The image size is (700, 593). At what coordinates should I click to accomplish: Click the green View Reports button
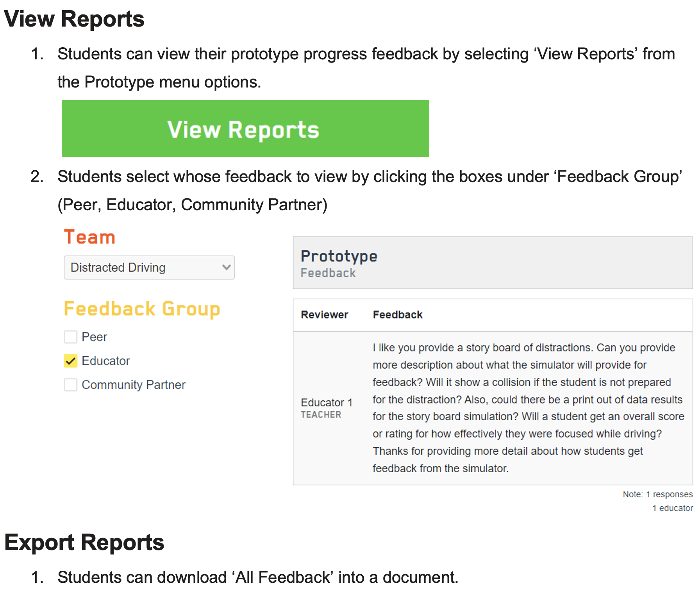[x=245, y=129]
